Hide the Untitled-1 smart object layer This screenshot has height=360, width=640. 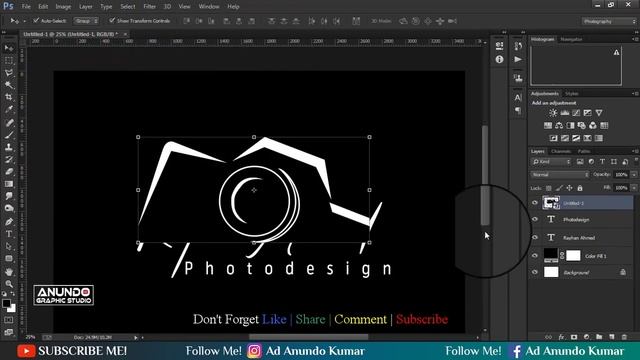tap(535, 202)
